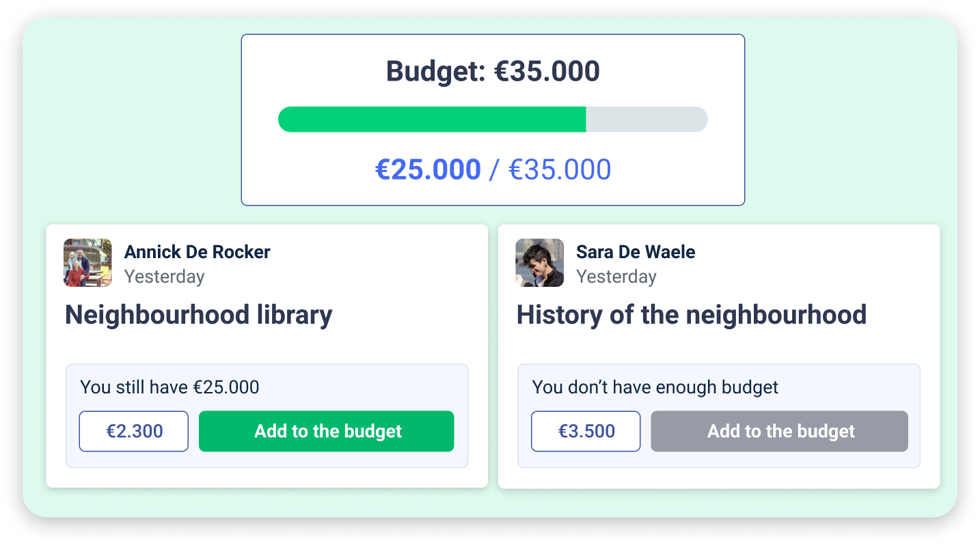Click the €3.500 amount box
980x545 pixels.
pyautogui.click(x=586, y=431)
